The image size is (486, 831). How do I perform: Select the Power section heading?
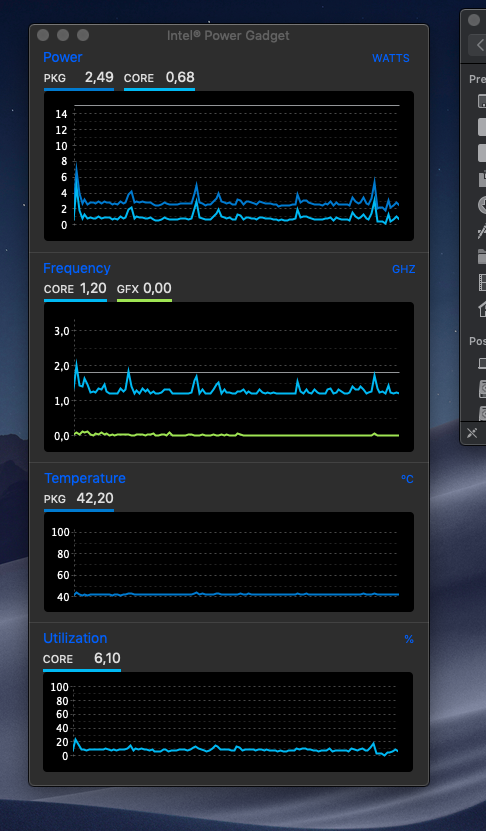[63, 57]
